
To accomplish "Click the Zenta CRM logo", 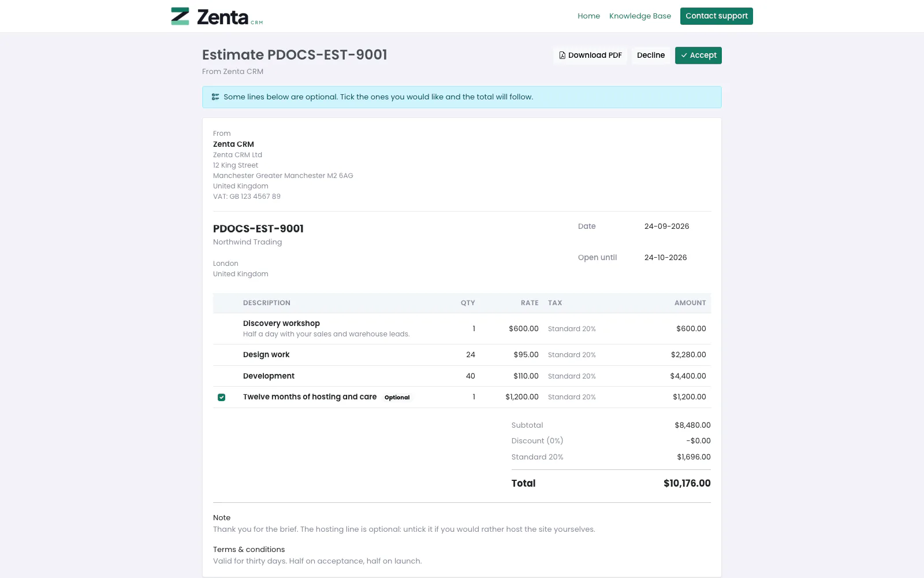I will tap(217, 16).
